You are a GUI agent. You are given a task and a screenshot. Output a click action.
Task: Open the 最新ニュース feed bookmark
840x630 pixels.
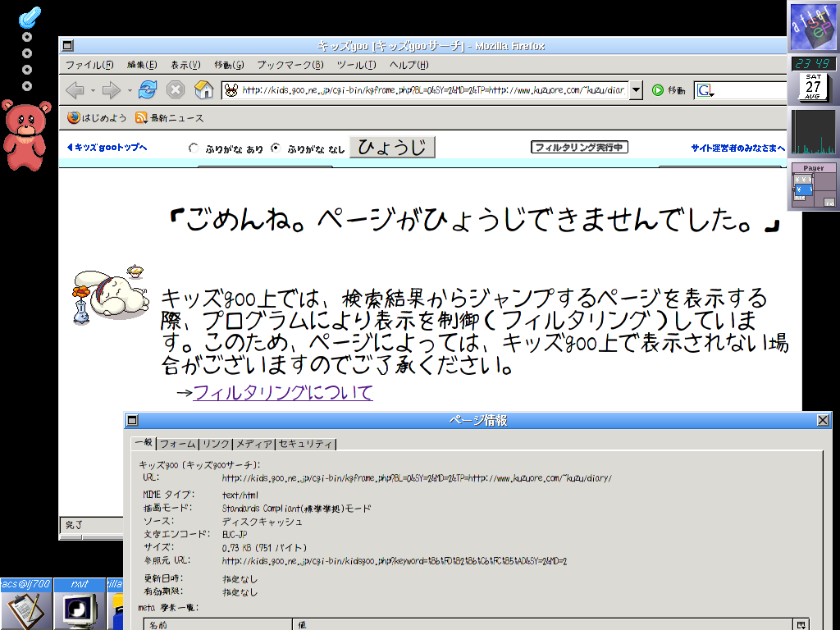pos(169,118)
